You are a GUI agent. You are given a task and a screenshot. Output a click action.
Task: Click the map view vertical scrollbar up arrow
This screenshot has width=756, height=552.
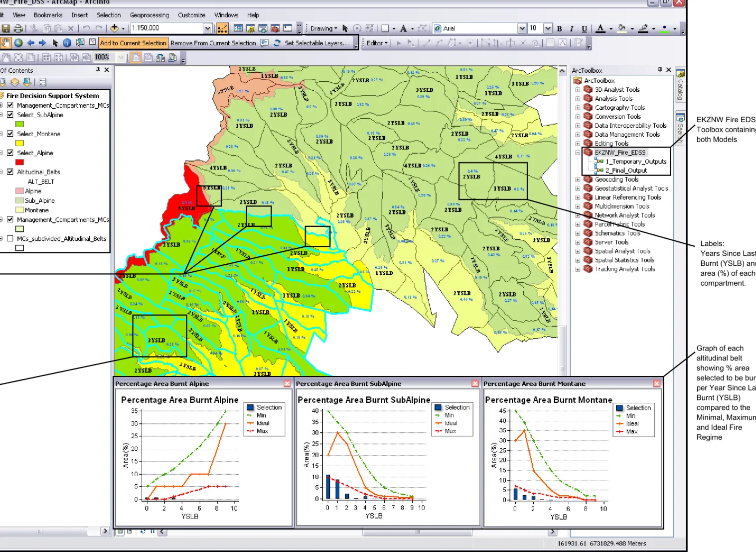563,70
